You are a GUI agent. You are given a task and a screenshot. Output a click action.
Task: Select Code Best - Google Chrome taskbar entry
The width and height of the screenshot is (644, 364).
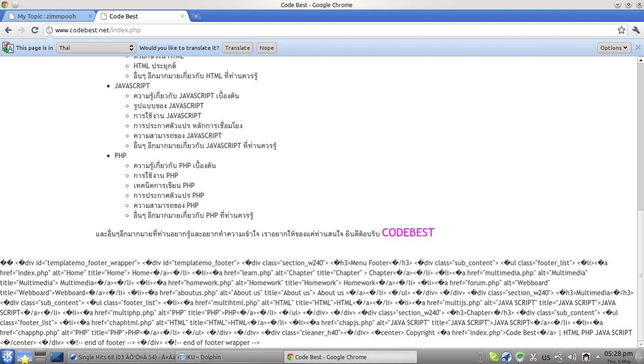click(x=350, y=357)
